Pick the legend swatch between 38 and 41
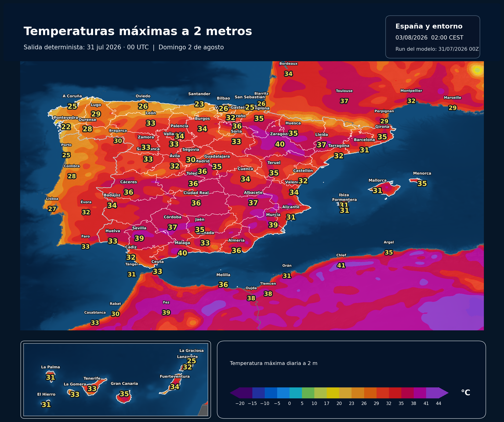The image size is (504, 422). [x=420, y=393]
